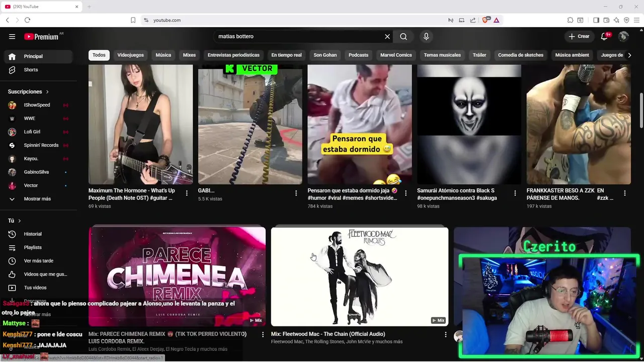The image size is (644, 362).
Task: Select Comedia de sketches chip
Action: [521, 55]
